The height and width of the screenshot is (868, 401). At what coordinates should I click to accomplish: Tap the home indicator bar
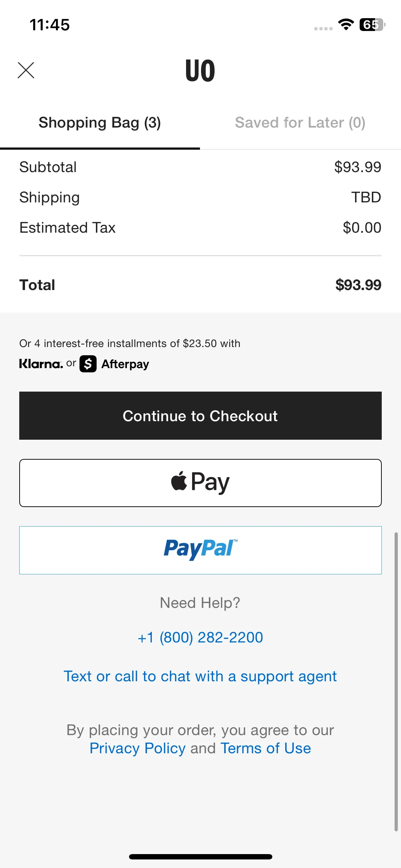coord(200,857)
